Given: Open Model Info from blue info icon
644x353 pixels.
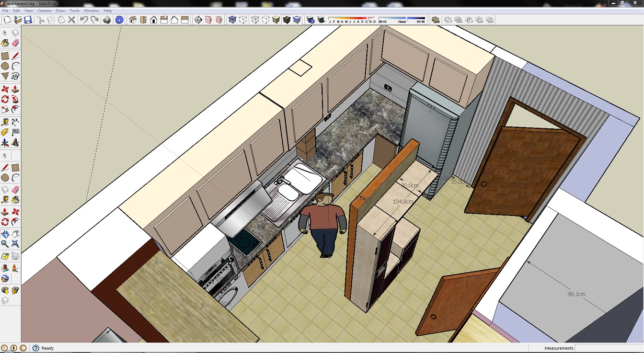Looking at the screenshot, I should click(119, 20).
